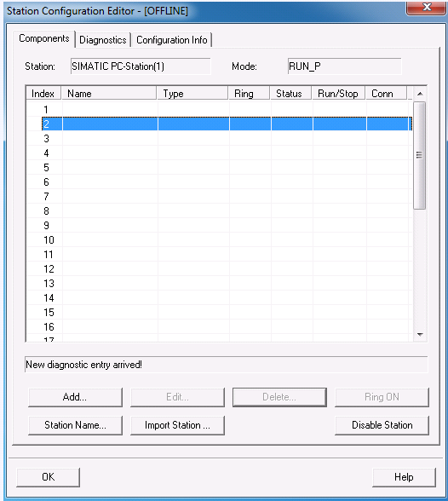The image size is (448, 501).
Task: Click the scrollbar down arrow
Action: pyautogui.click(x=420, y=335)
